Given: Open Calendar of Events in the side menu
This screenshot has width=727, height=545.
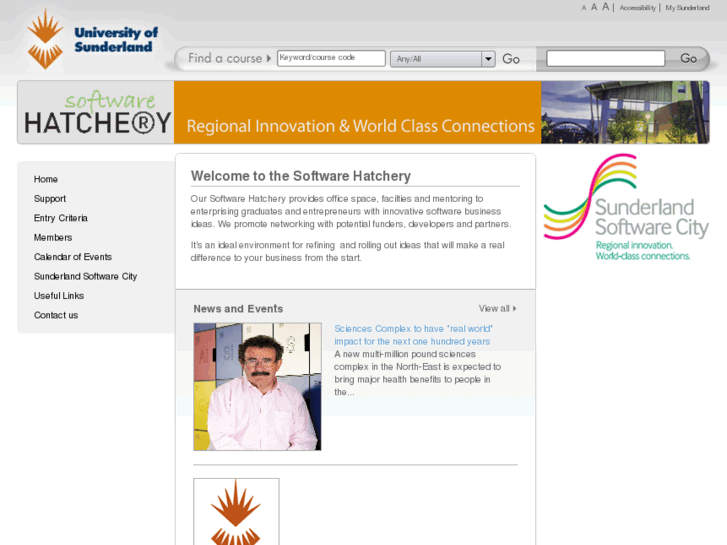Looking at the screenshot, I should pos(73,257).
